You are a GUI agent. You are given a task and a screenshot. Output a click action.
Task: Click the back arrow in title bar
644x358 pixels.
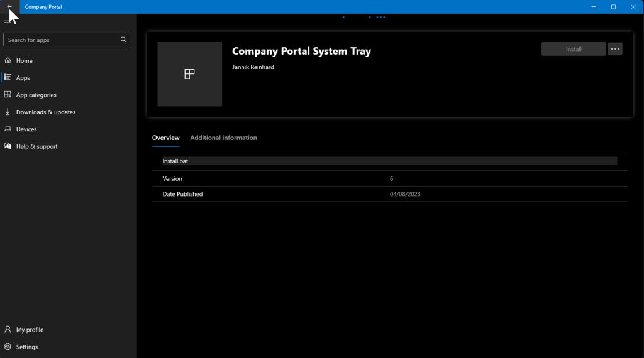pyautogui.click(x=9, y=7)
